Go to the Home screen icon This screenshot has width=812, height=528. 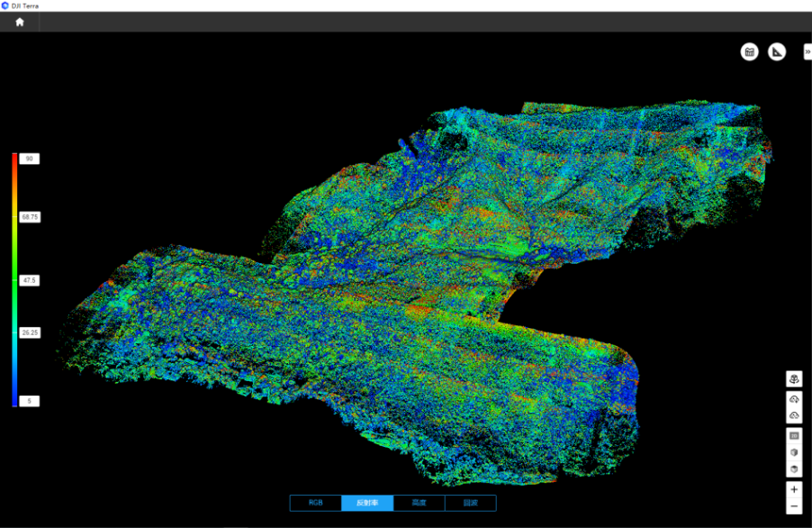[20, 22]
